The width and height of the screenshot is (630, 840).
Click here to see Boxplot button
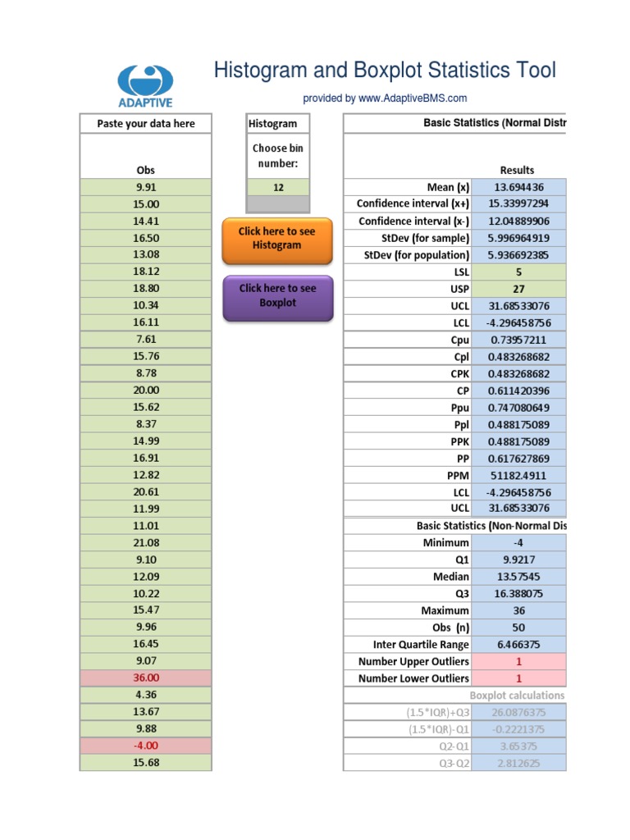[x=276, y=295]
